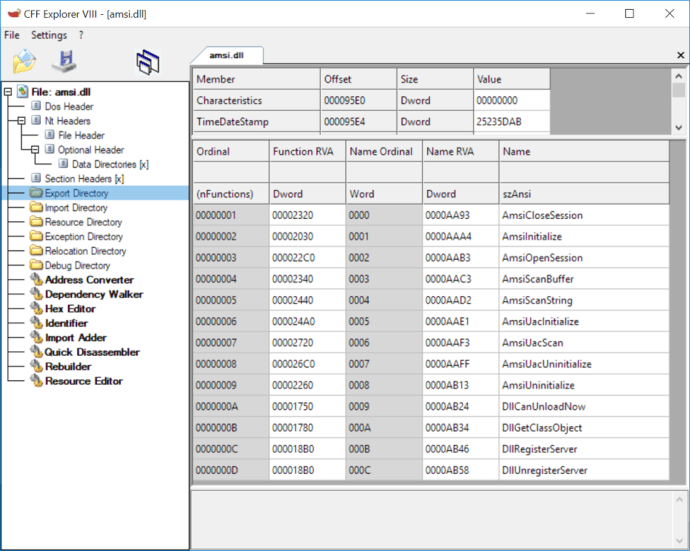
Task: Collapse the File: amsi.dll root node
Action: 8,92
